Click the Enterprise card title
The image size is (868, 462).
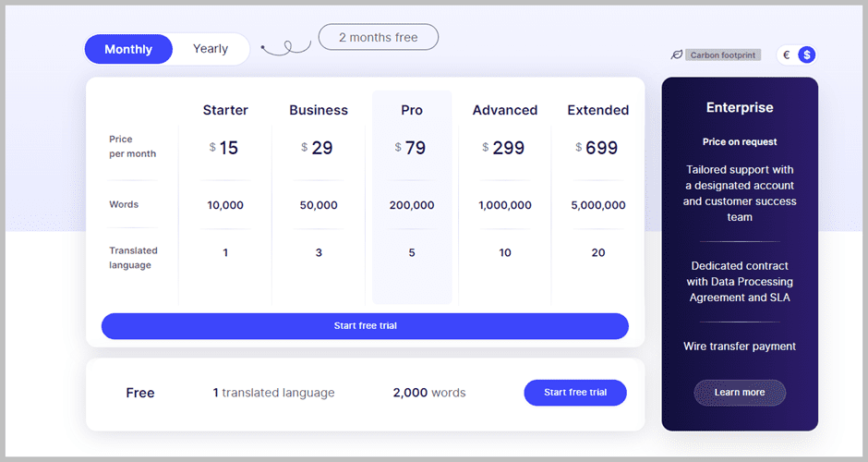[x=740, y=107]
